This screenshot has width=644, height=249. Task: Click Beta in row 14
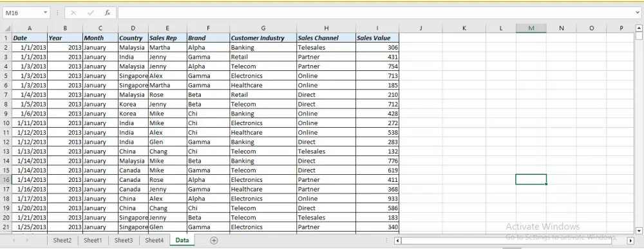208,161
